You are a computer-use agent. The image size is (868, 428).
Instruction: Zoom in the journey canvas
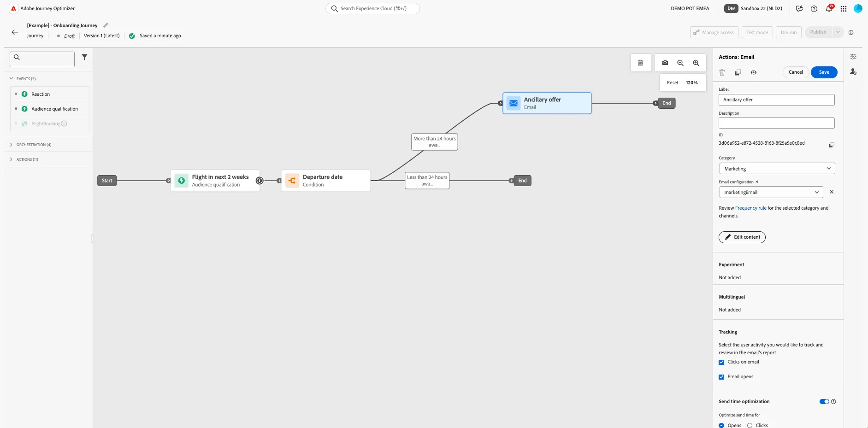[696, 63]
